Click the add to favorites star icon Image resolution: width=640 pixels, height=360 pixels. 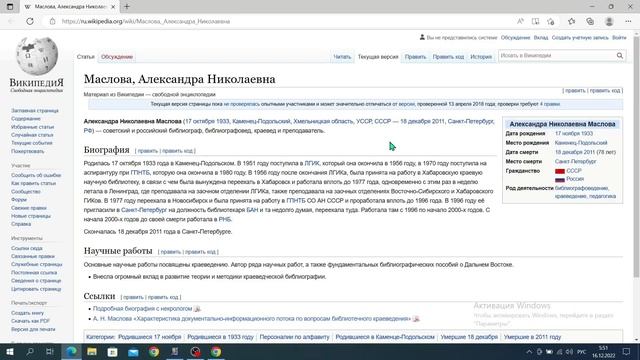tap(551, 21)
